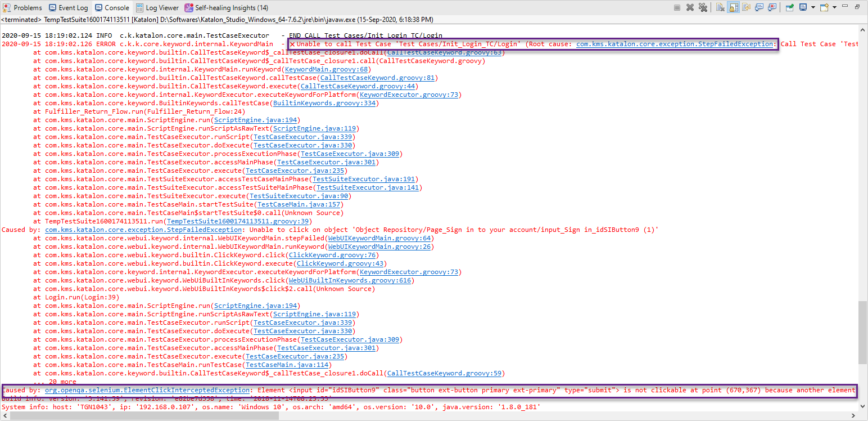Switch to the Log Viewer tab
The width and height of the screenshot is (868, 421).
tap(156, 7)
